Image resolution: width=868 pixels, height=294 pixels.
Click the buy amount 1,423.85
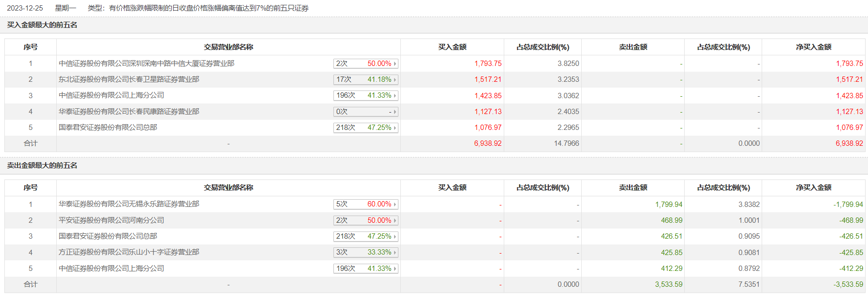click(x=488, y=96)
